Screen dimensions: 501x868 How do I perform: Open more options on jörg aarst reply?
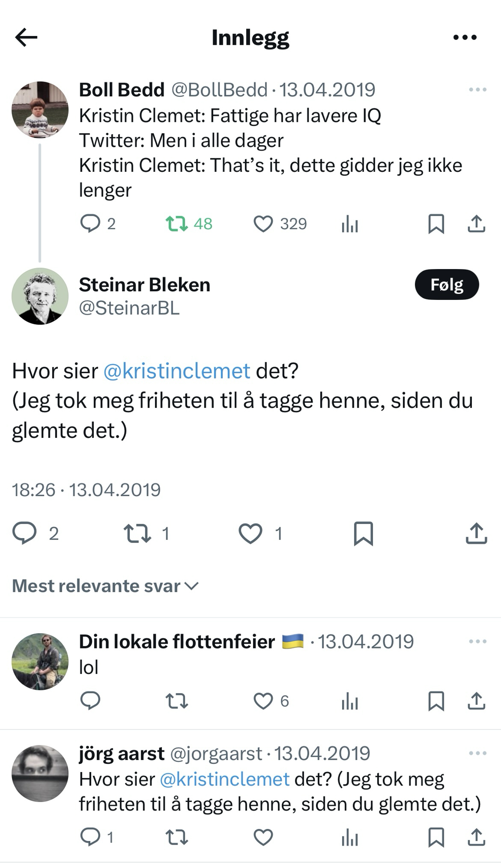pyautogui.click(x=478, y=753)
